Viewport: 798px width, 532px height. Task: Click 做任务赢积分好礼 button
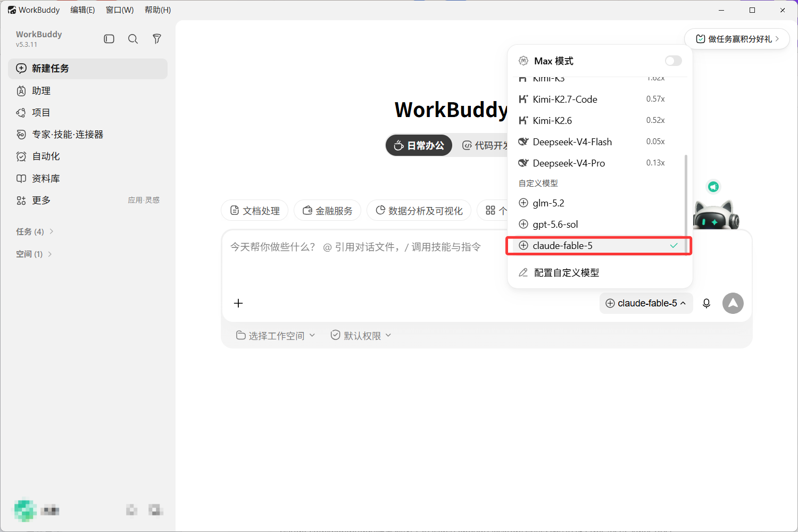point(737,39)
